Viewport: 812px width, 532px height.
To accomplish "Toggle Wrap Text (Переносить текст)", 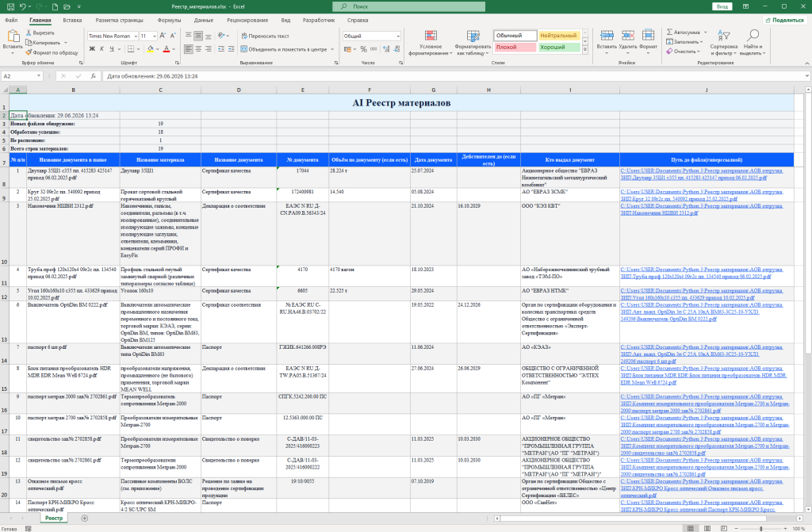I will coord(265,36).
